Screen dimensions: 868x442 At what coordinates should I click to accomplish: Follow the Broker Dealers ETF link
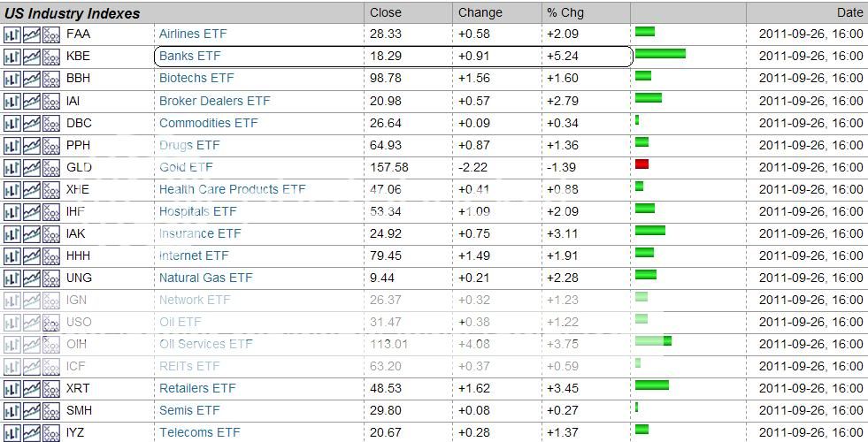tap(214, 101)
